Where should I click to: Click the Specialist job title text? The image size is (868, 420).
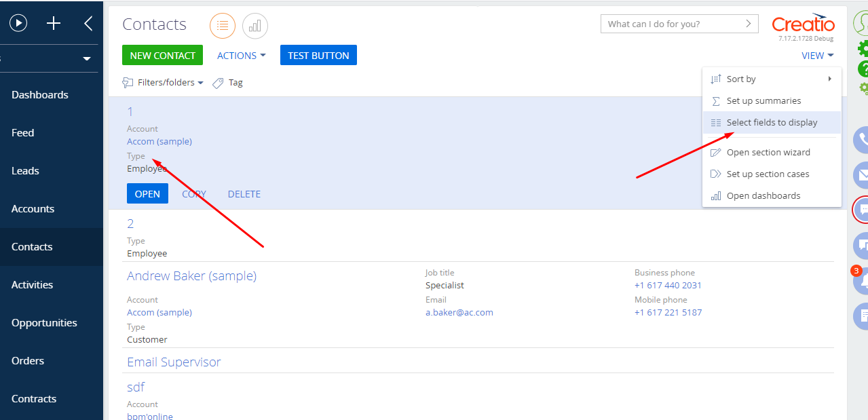pos(445,286)
